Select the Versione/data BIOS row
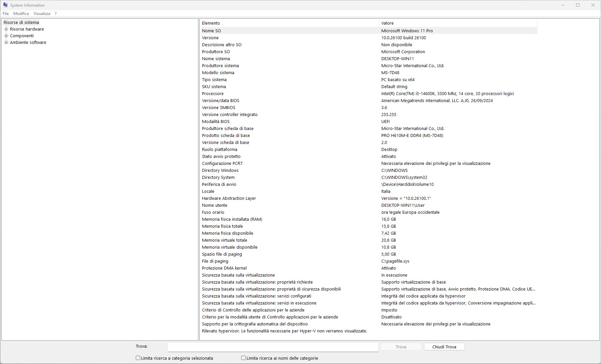Image resolution: width=601 pixels, height=364 pixels. 369,100
